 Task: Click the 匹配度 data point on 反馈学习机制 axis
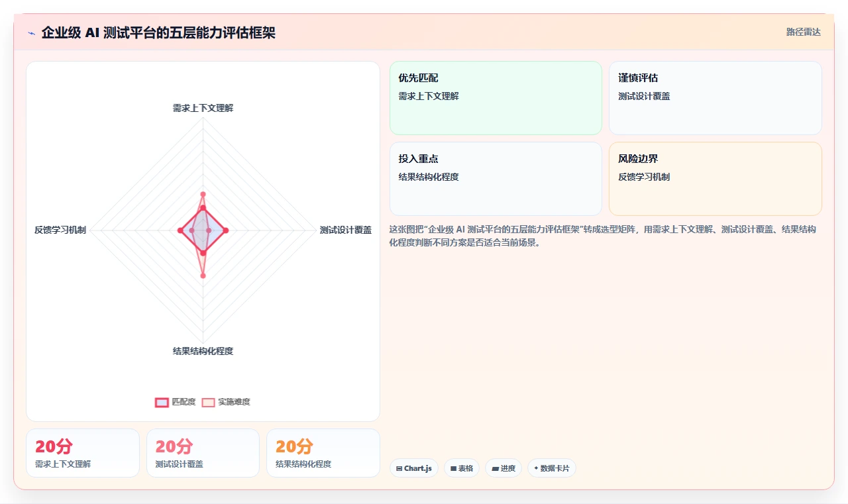pos(180,230)
